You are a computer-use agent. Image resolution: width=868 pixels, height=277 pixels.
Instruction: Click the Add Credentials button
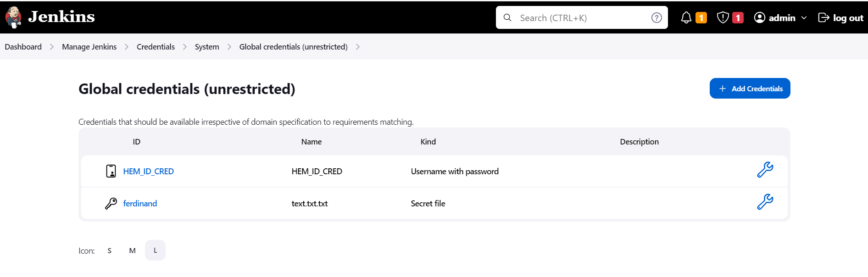(750, 88)
